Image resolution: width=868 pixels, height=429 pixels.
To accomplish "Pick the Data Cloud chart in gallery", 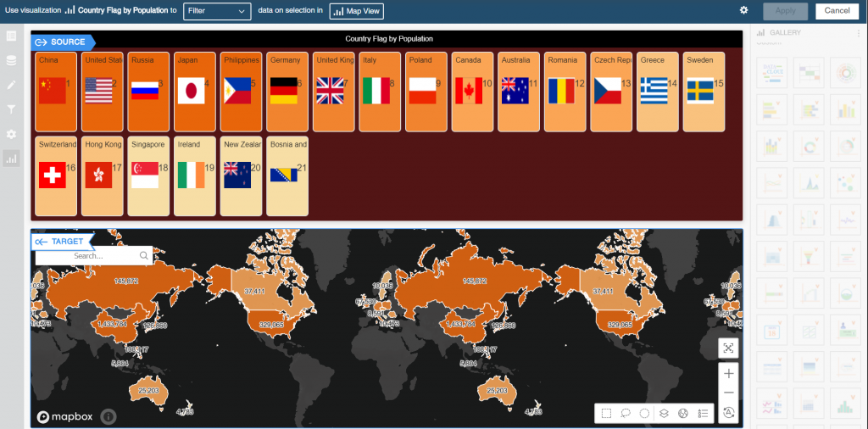I will (771, 73).
